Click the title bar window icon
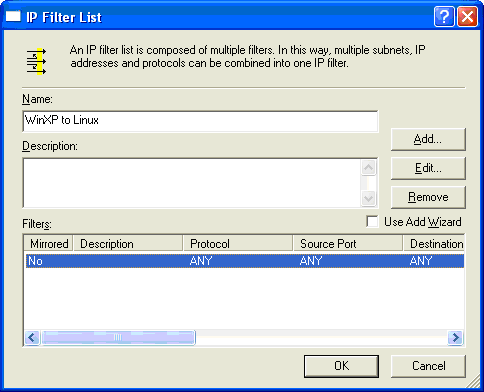The image size is (484, 392). pyautogui.click(x=13, y=16)
